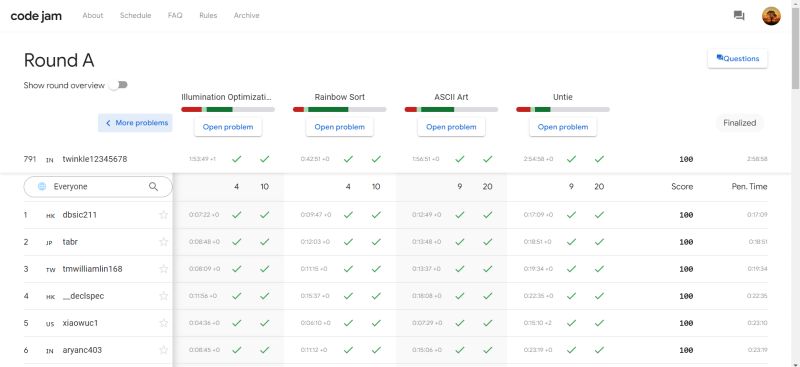
Task: Open the Archive menu item
Action: (x=246, y=15)
